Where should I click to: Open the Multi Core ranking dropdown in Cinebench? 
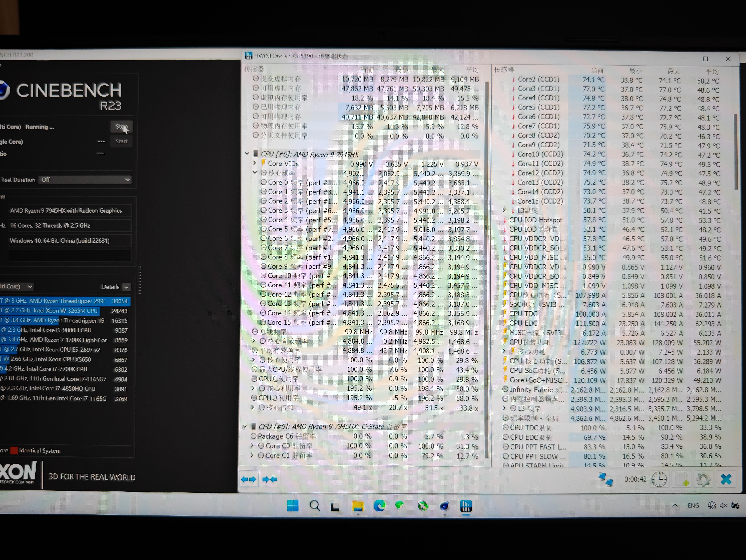click(17, 287)
